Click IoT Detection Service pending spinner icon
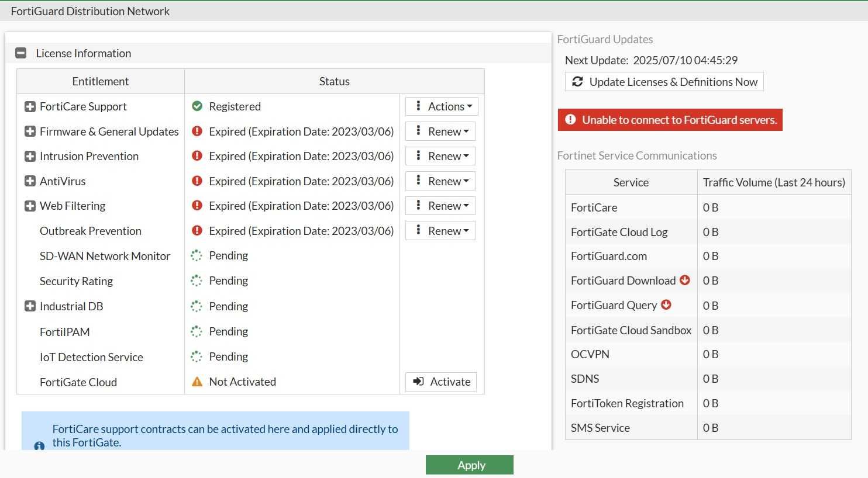This screenshot has width=868, height=478. 197,356
